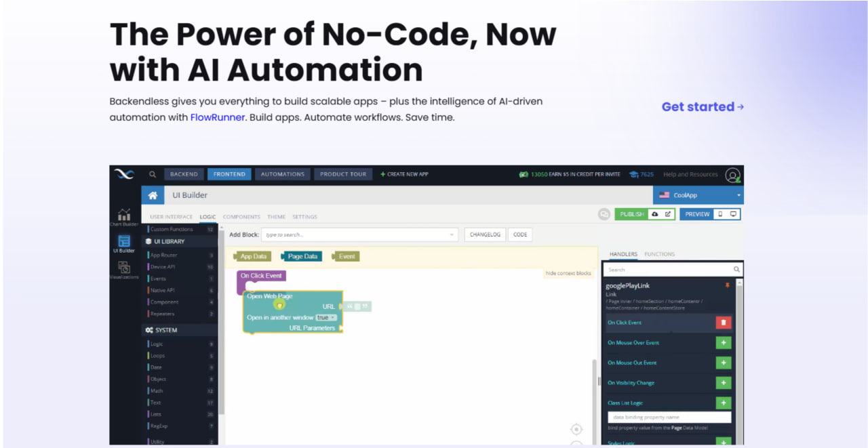Click the data binding property name field

669,418
